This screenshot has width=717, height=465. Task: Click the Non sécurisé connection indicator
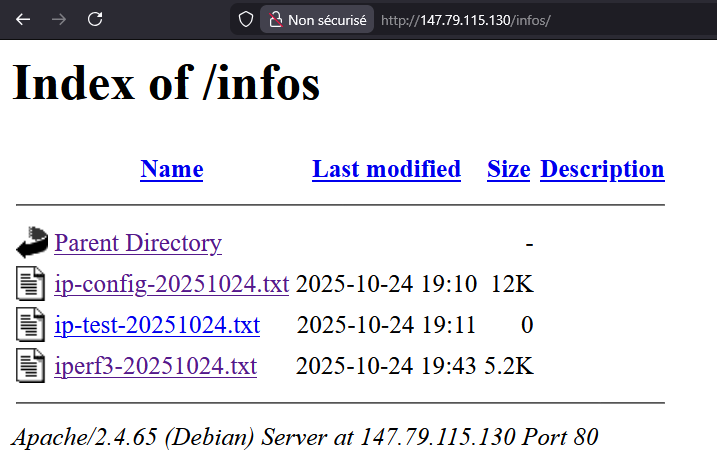[x=317, y=20]
